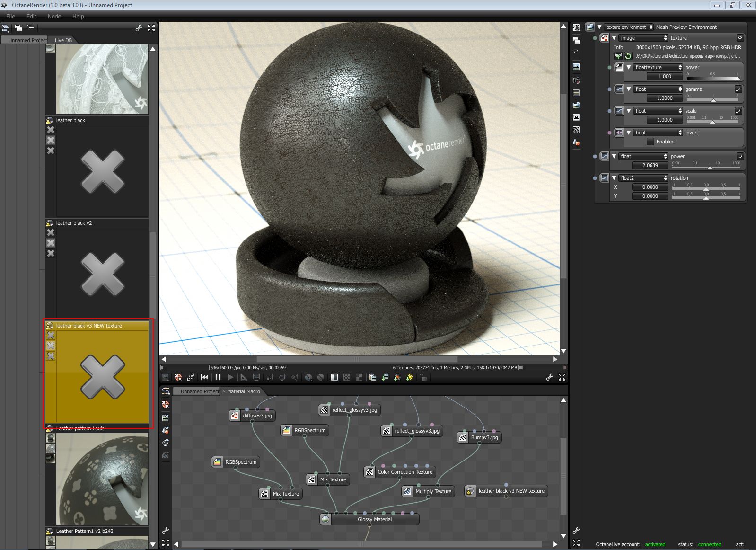Click the image texture node icon beside image dropdown

(x=604, y=38)
